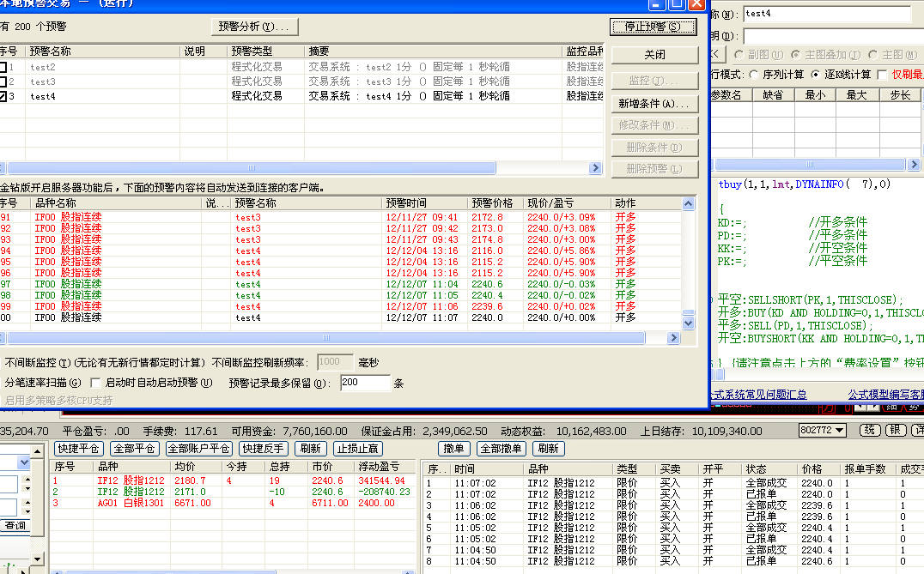Sort by 摘要 column header
Screen dimensions: 924x574
(433, 51)
